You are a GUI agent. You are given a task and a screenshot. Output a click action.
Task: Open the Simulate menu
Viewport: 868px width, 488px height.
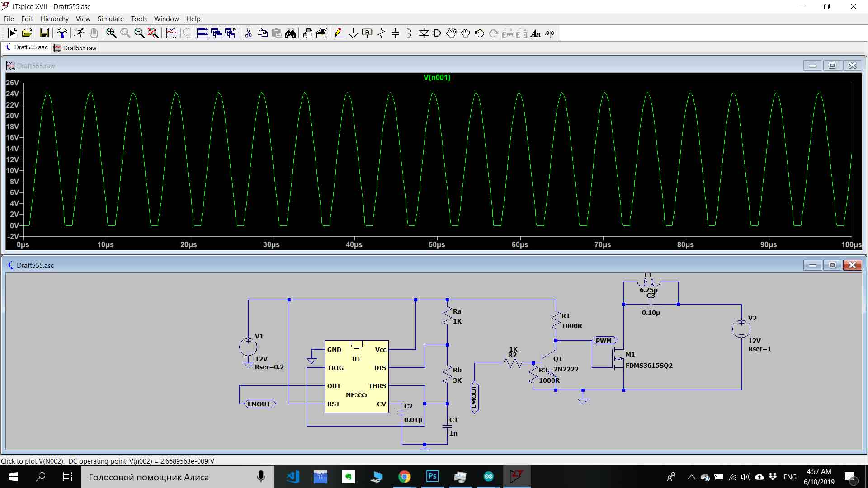110,19
